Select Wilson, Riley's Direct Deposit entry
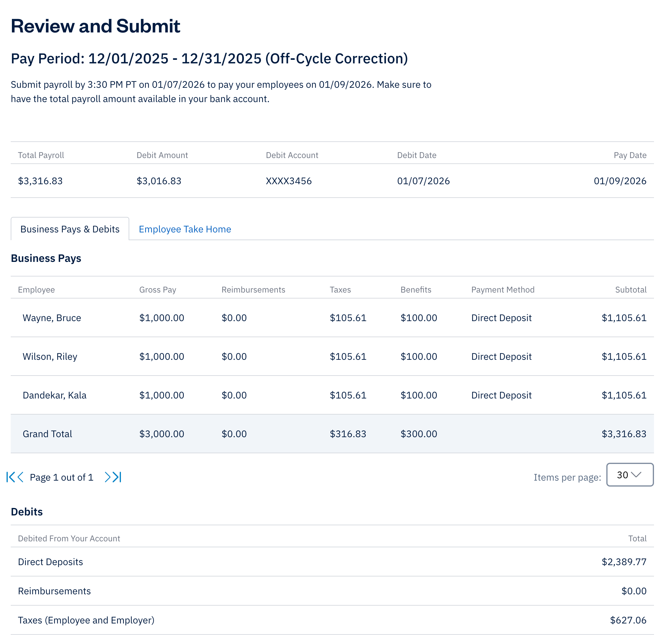Screen dimensions: 665x644 (x=501, y=357)
